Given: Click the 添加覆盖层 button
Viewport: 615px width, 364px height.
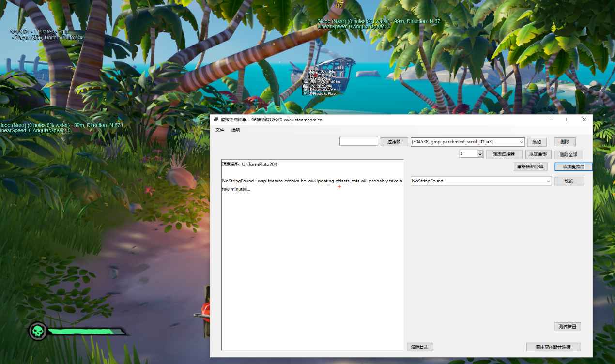Looking at the screenshot, I should (573, 167).
